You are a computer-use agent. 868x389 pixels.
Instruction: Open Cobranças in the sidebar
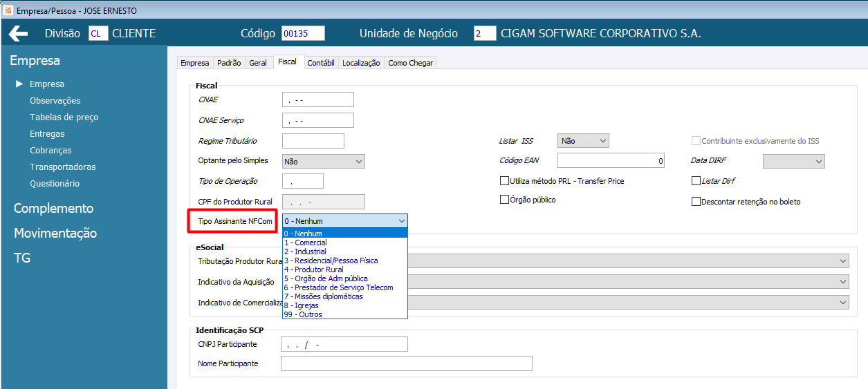[x=50, y=151]
